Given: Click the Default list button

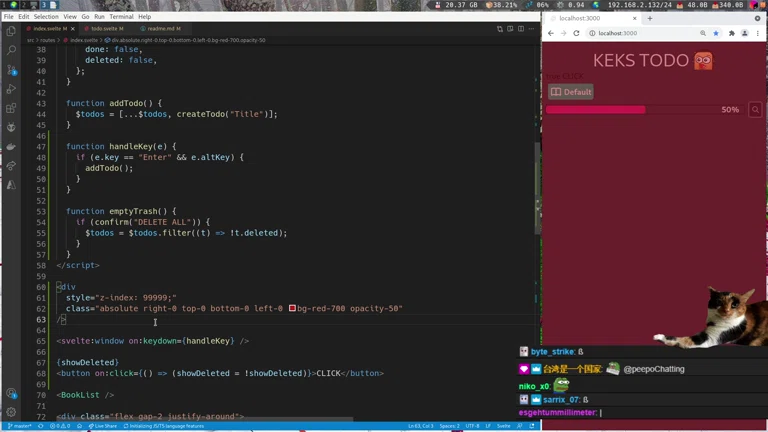Looking at the screenshot, I should point(571,92).
